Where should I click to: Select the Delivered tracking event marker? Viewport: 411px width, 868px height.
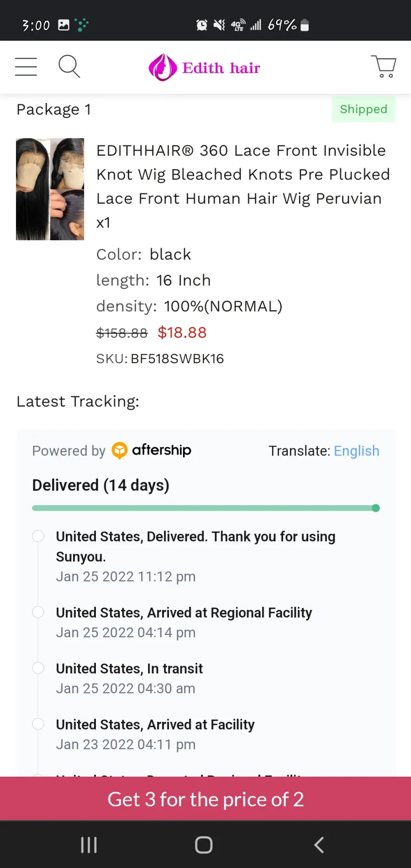pos(38,536)
